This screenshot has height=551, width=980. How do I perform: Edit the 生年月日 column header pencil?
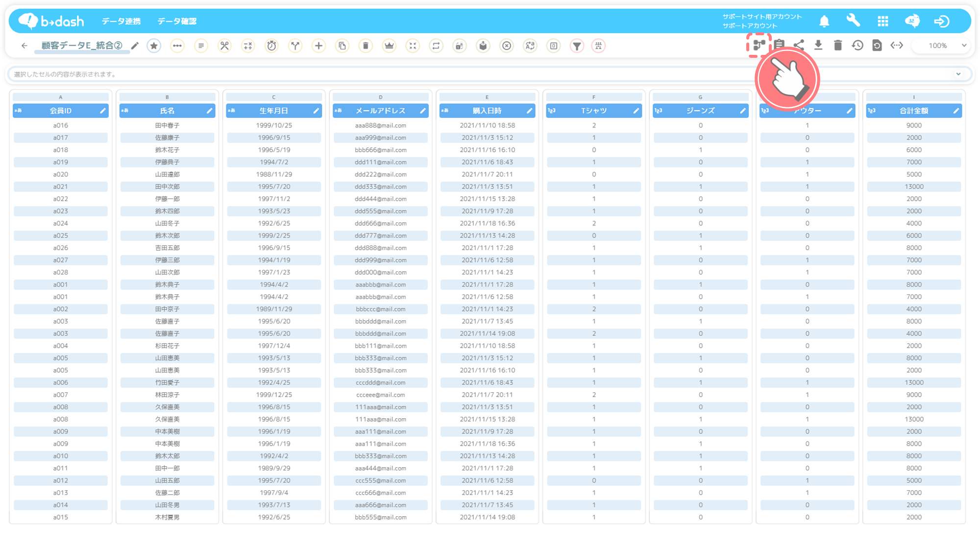316,111
